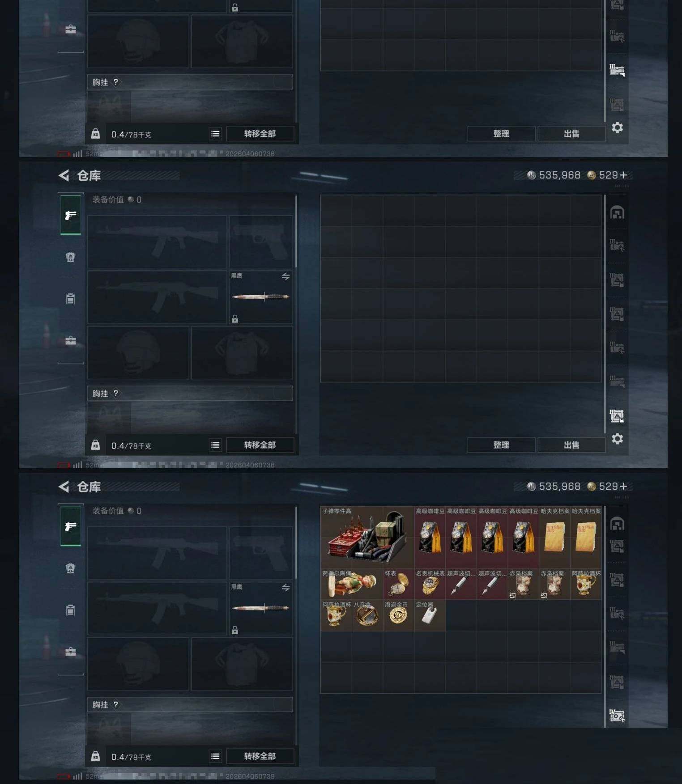Switch to the briefcase sidebar tab, item-filled screen
This screenshot has height=784, width=682.
click(71, 652)
